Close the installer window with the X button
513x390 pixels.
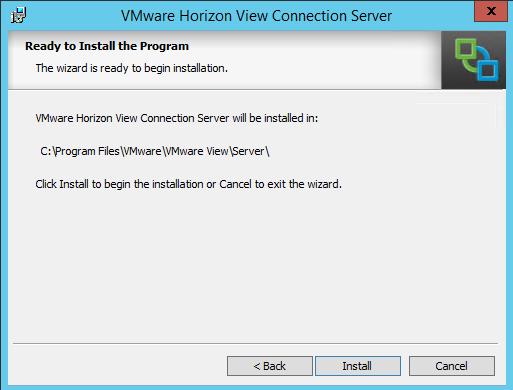[491, 11]
